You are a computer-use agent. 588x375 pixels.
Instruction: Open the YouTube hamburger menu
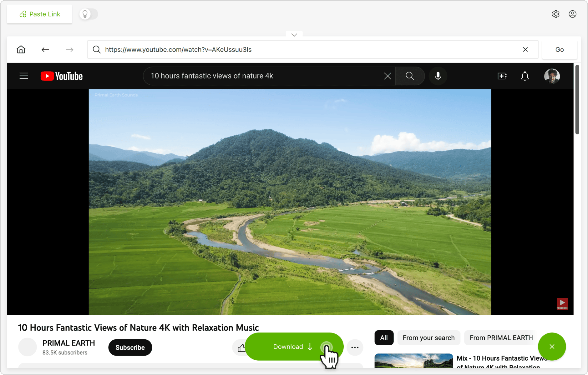coord(24,76)
